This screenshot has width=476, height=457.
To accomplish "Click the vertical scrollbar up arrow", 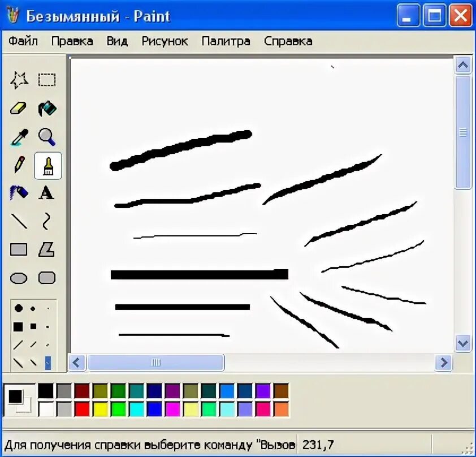I will (462, 64).
